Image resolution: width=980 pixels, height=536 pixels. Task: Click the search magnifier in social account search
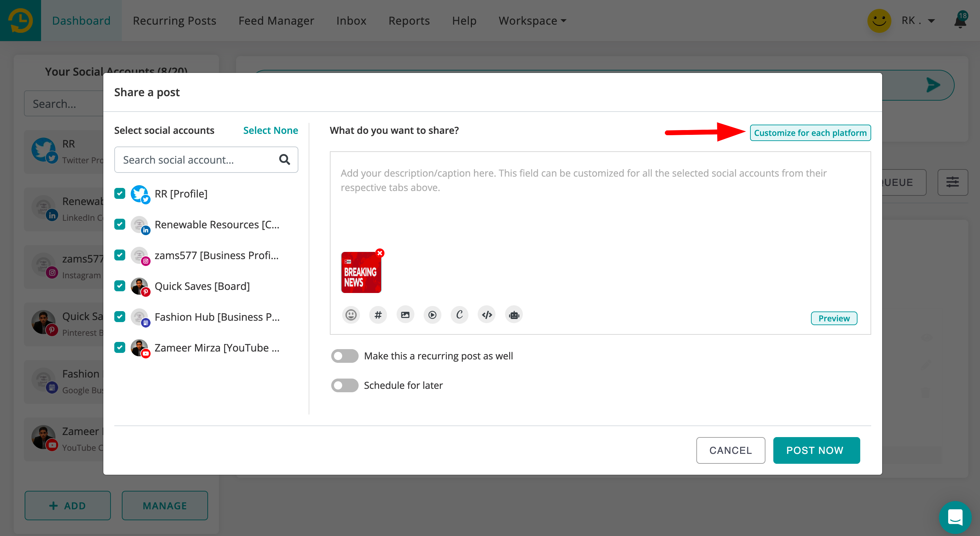pos(285,160)
